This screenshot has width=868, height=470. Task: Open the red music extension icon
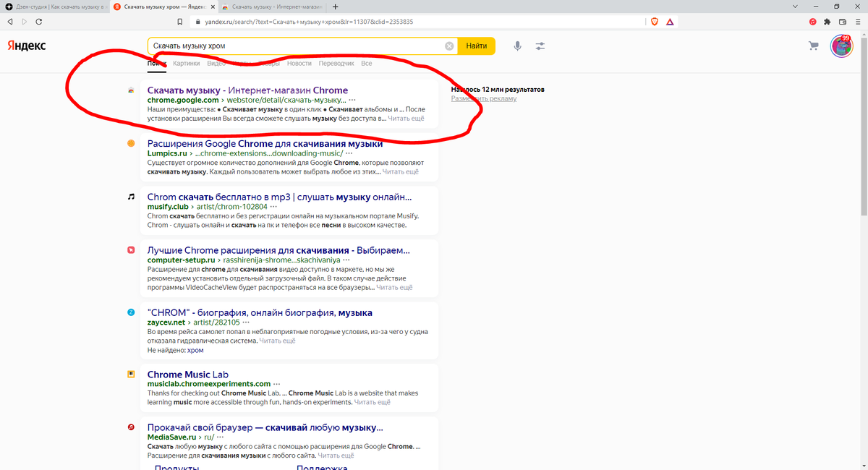813,22
